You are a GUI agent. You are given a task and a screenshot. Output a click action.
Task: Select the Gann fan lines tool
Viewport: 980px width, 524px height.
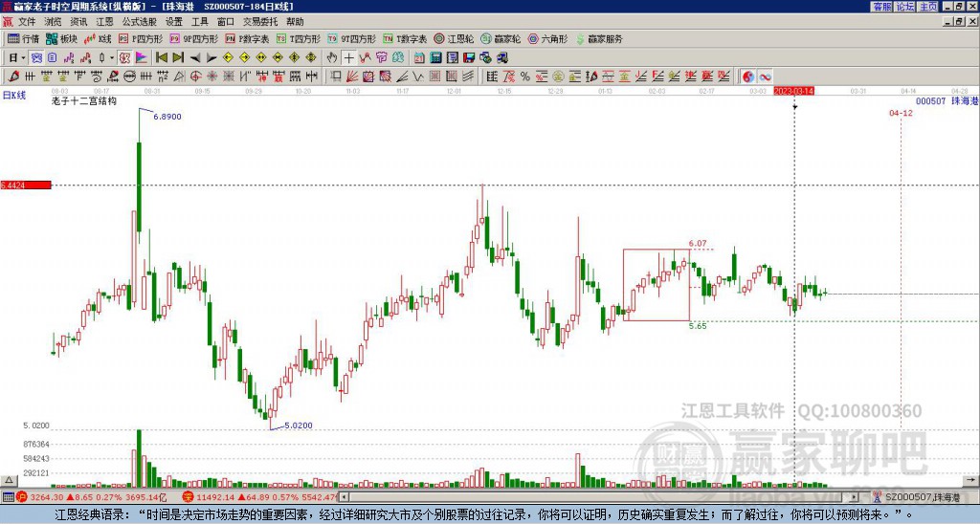352,76
